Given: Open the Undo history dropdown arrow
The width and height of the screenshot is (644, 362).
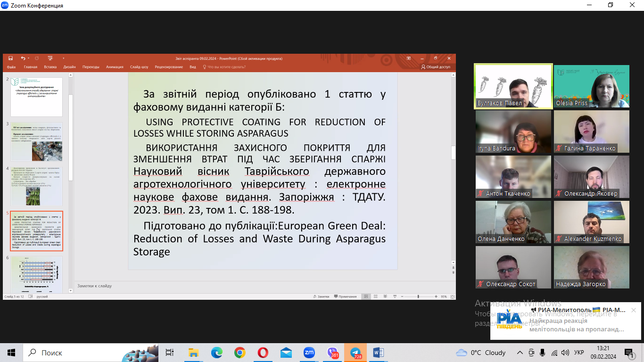Looking at the screenshot, I should click(28, 58).
